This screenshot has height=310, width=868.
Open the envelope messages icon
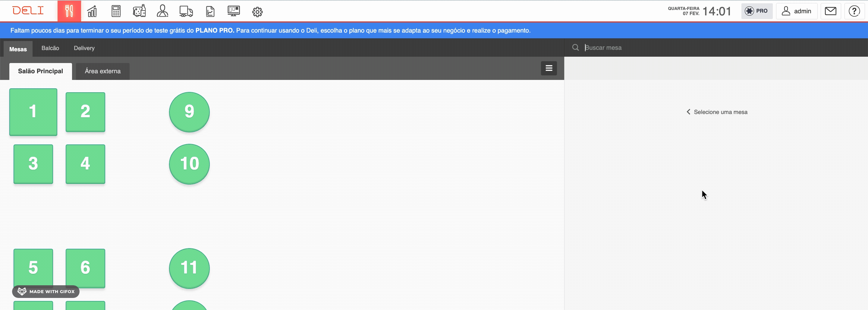click(831, 11)
